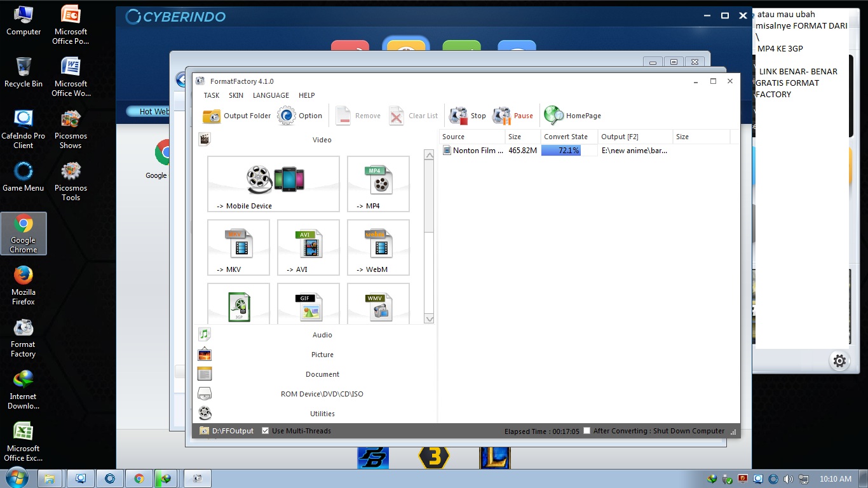Open the TASK menu
The image size is (868, 488).
tap(212, 95)
